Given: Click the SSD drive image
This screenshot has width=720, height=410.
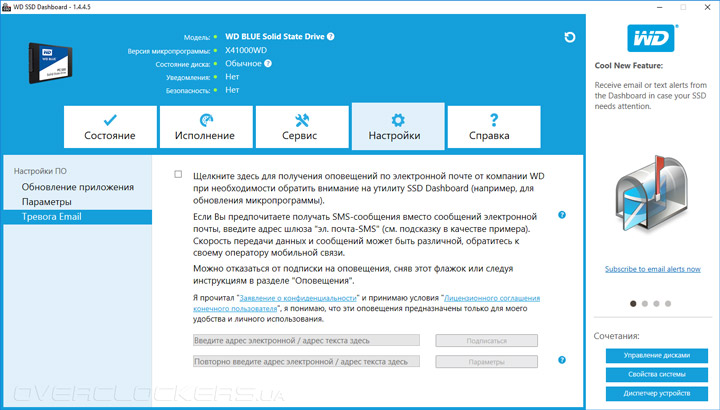Looking at the screenshot, I should (x=51, y=63).
